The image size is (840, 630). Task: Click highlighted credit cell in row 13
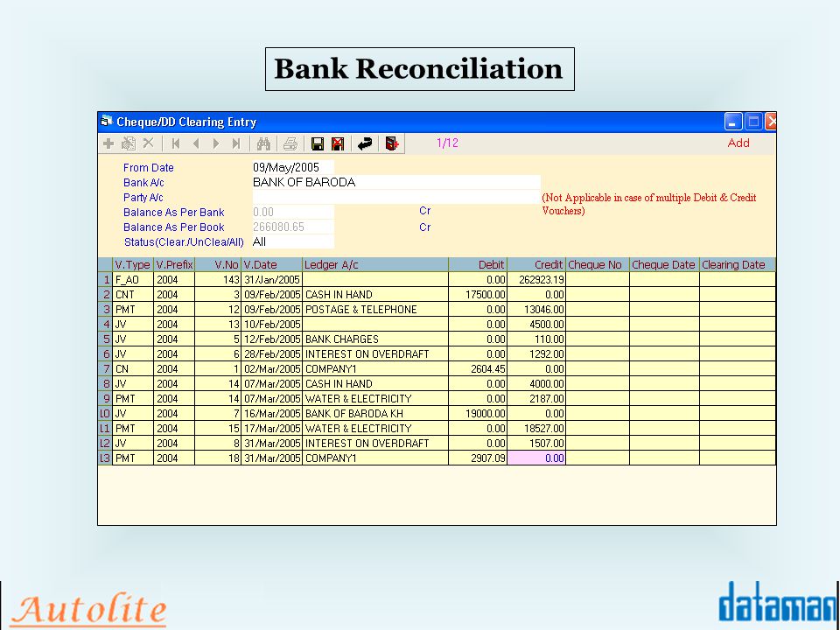[x=536, y=458]
